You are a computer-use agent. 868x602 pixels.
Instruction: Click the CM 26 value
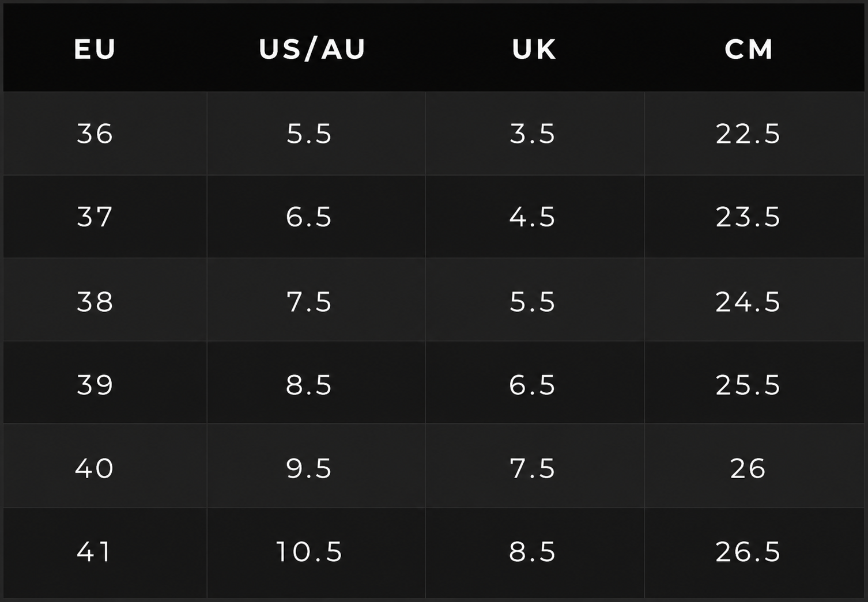pos(748,468)
